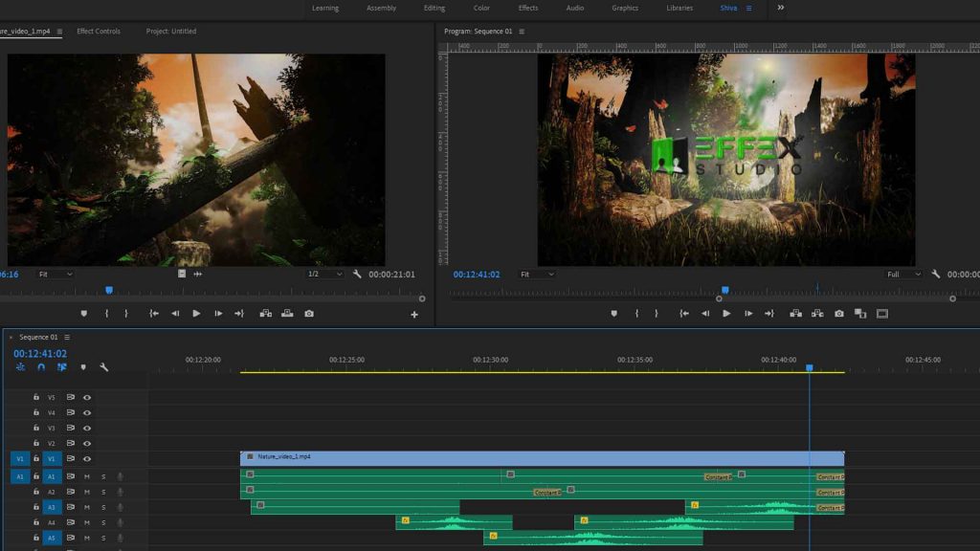
Task: Add a marker in the Source monitor
Action: click(x=84, y=314)
